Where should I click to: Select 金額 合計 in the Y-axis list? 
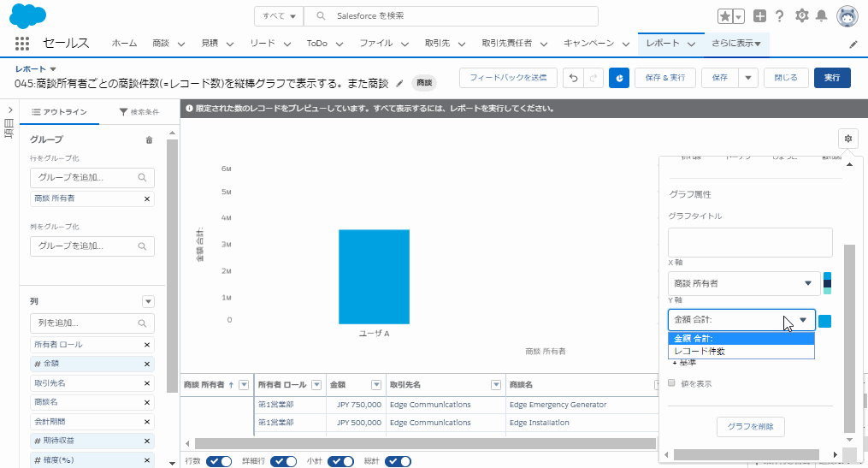[741, 339]
